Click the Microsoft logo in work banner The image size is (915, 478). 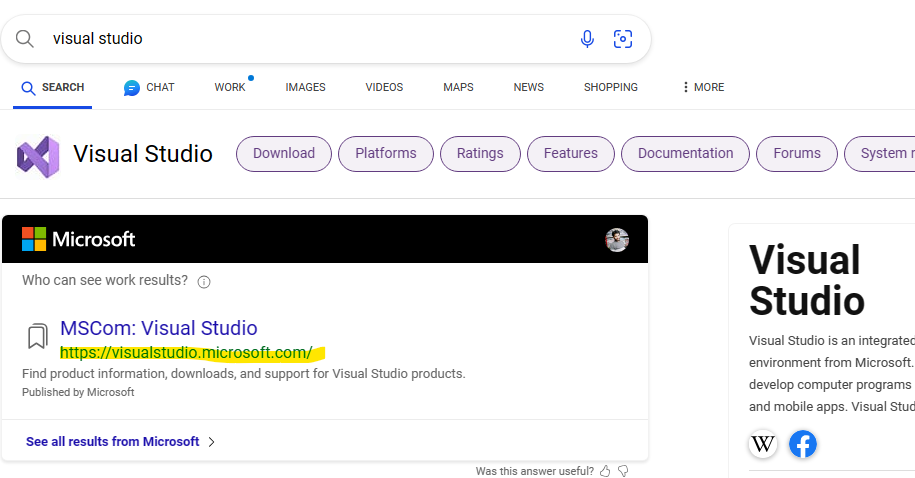click(78, 239)
